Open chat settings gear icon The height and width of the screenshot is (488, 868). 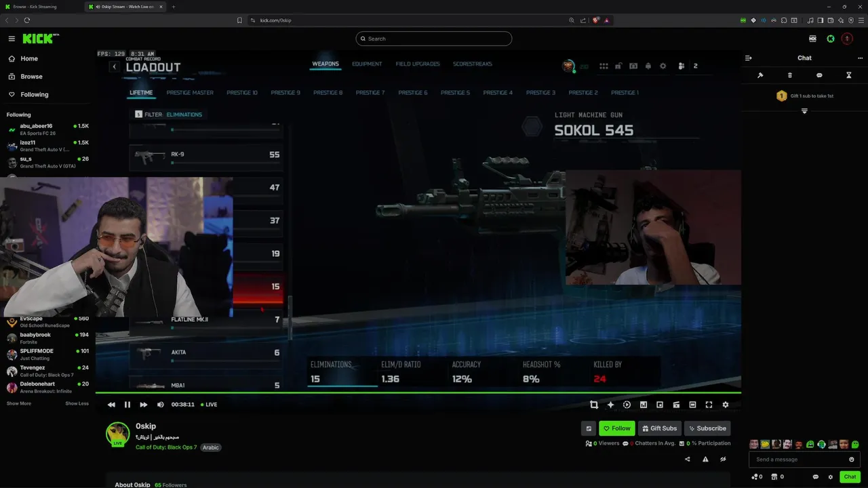(831, 477)
